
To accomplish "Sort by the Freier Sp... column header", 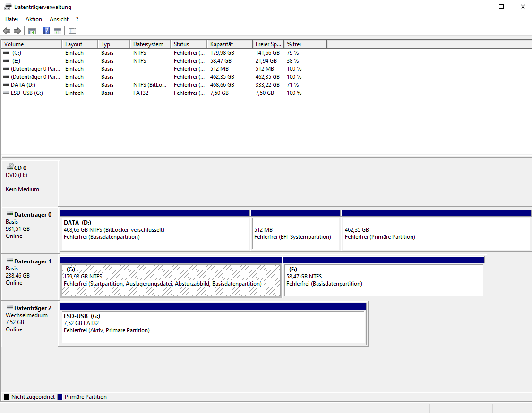I will tap(268, 44).
